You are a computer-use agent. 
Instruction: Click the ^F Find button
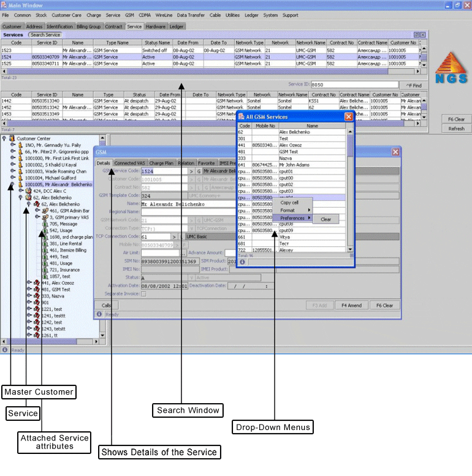point(414,86)
